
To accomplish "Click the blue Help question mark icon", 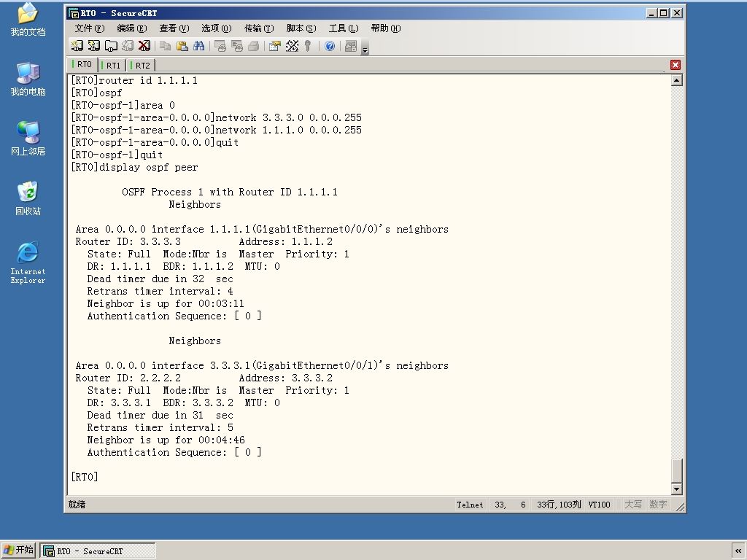I will coord(330,46).
